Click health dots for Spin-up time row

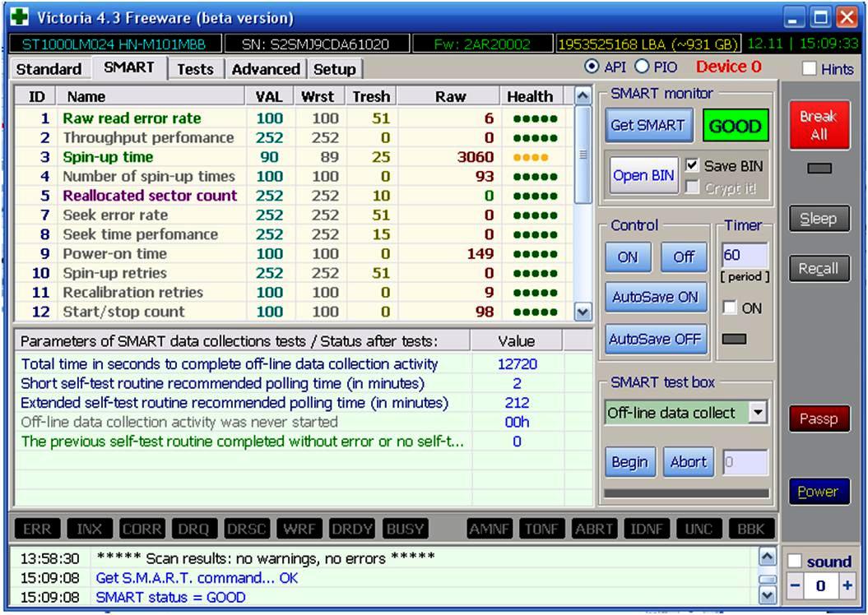click(531, 157)
